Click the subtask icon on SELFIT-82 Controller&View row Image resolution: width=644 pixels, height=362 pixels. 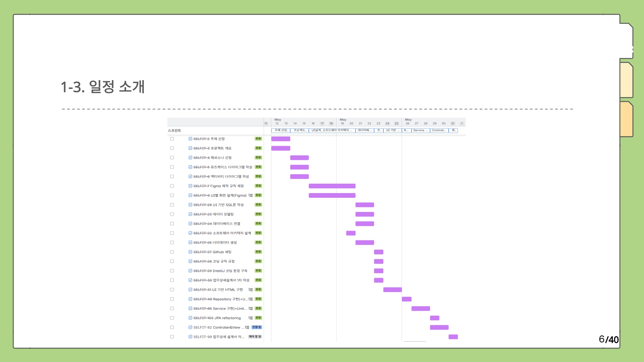pos(247,327)
